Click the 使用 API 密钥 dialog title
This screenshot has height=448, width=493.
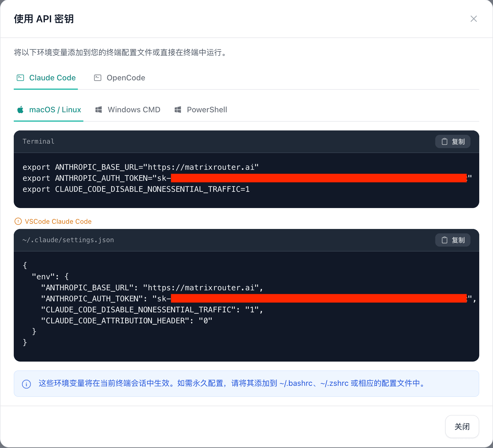[x=44, y=19]
